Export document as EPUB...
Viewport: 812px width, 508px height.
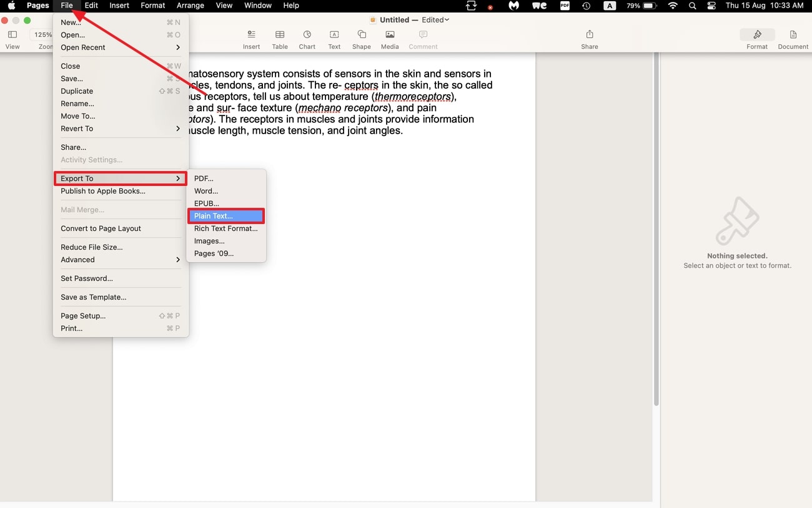[x=226, y=203]
